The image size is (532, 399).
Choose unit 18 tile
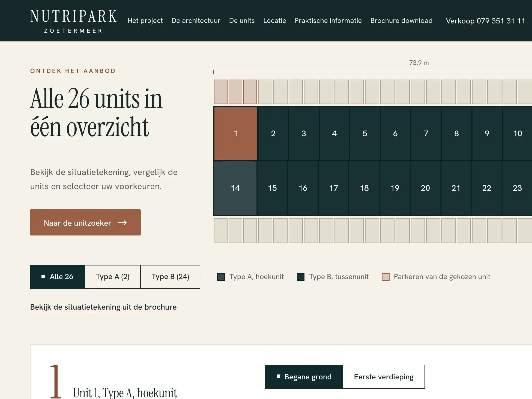(364, 188)
